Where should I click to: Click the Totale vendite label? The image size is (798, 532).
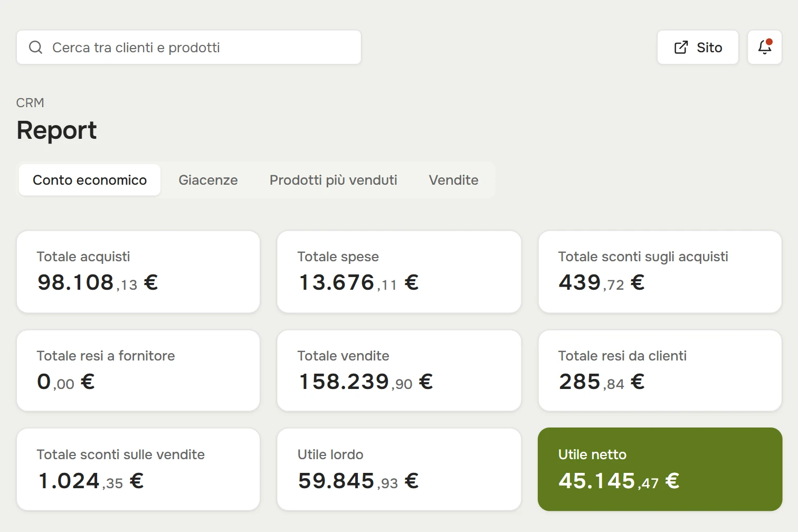[343, 356]
